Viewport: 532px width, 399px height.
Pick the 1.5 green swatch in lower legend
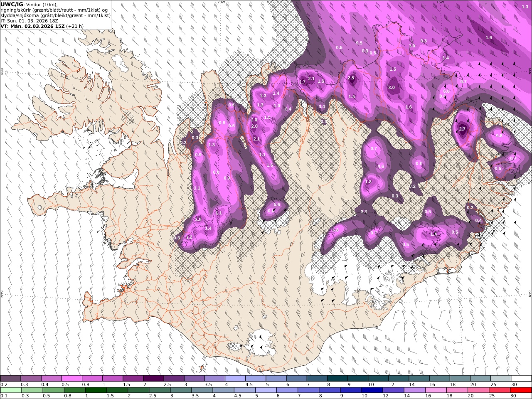click(117, 390)
